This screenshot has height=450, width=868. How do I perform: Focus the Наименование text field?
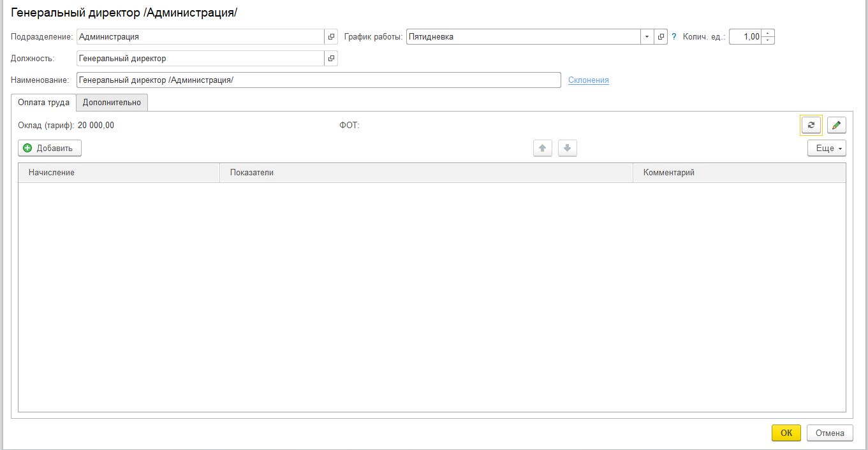[x=318, y=80]
